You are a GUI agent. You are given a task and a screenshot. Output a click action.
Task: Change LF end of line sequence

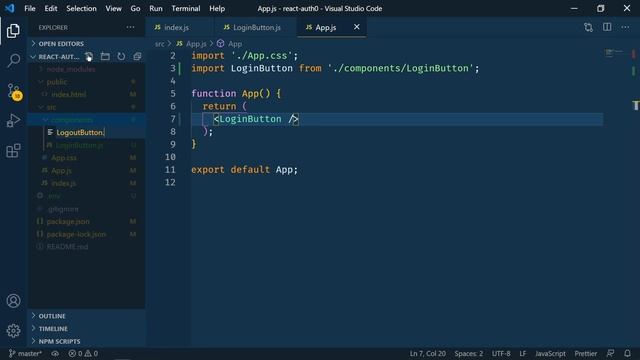522,353
